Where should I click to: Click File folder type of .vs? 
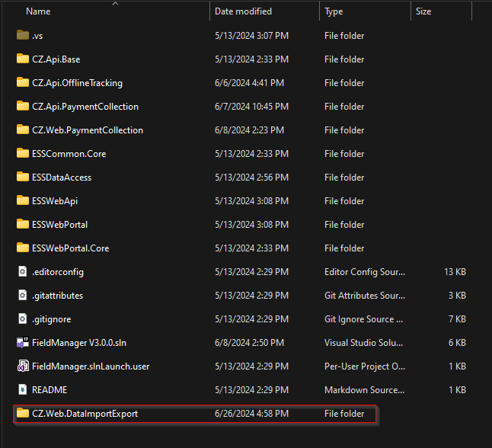[x=344, y=36]
